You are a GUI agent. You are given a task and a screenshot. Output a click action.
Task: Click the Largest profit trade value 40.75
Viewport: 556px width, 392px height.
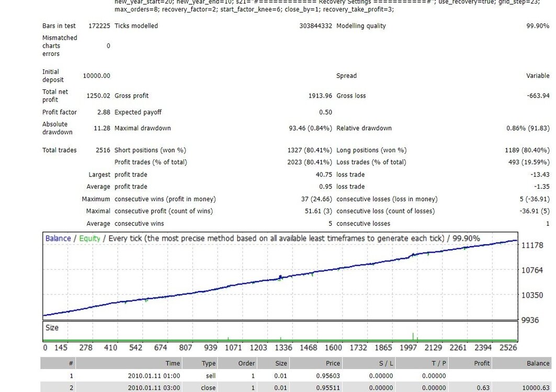(x=324, y=175)
